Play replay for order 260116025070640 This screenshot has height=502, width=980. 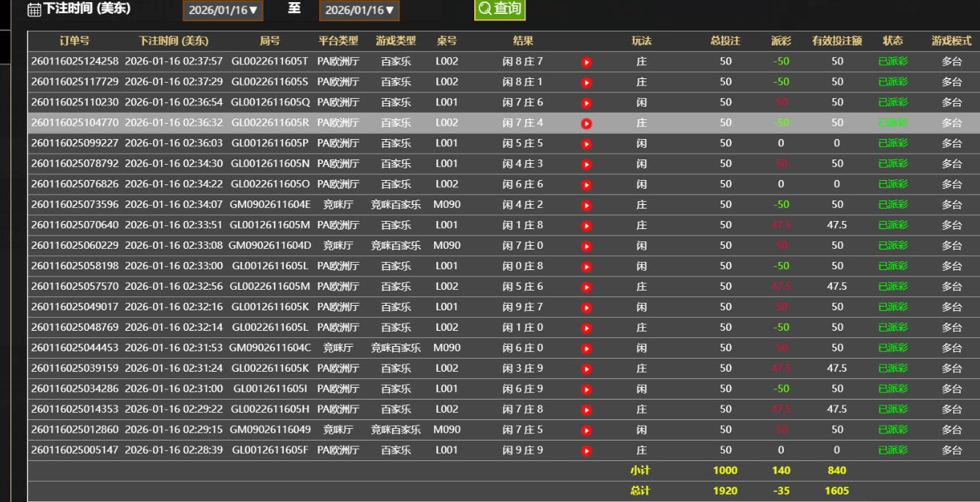pos(586,226)
